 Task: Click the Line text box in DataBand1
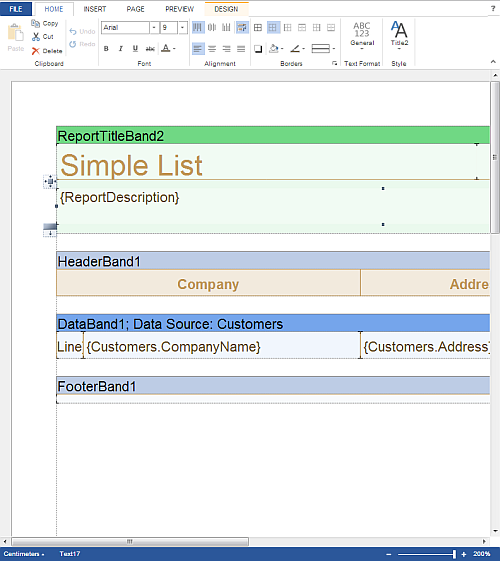point(70,346)
